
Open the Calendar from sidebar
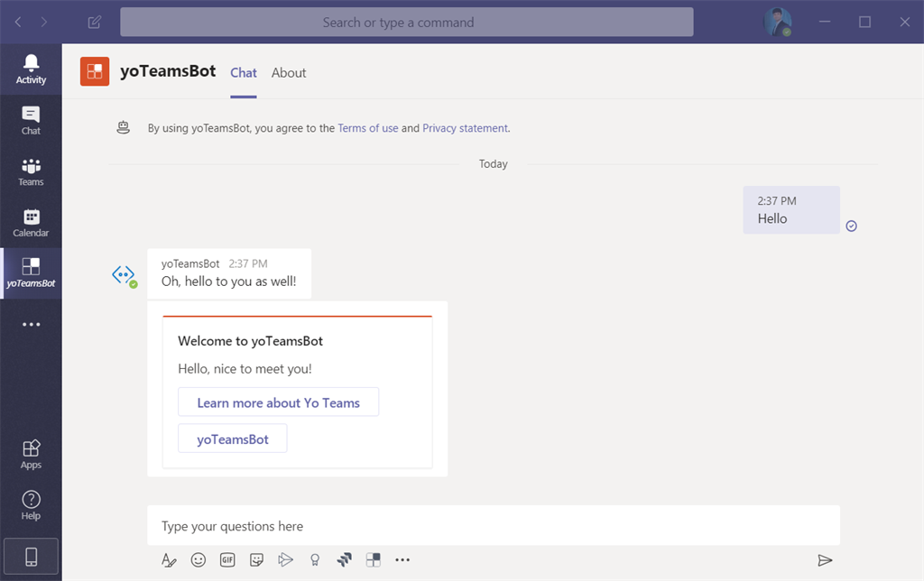click(x=31, y=222)
